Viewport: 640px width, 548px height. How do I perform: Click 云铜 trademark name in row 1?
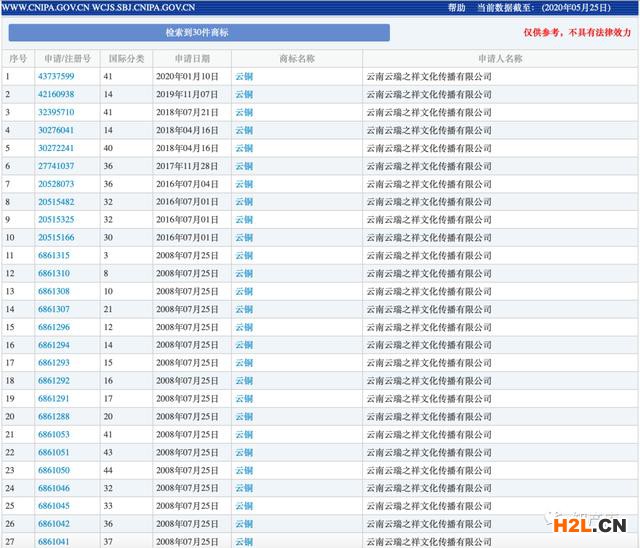click(x=243, y=77)
